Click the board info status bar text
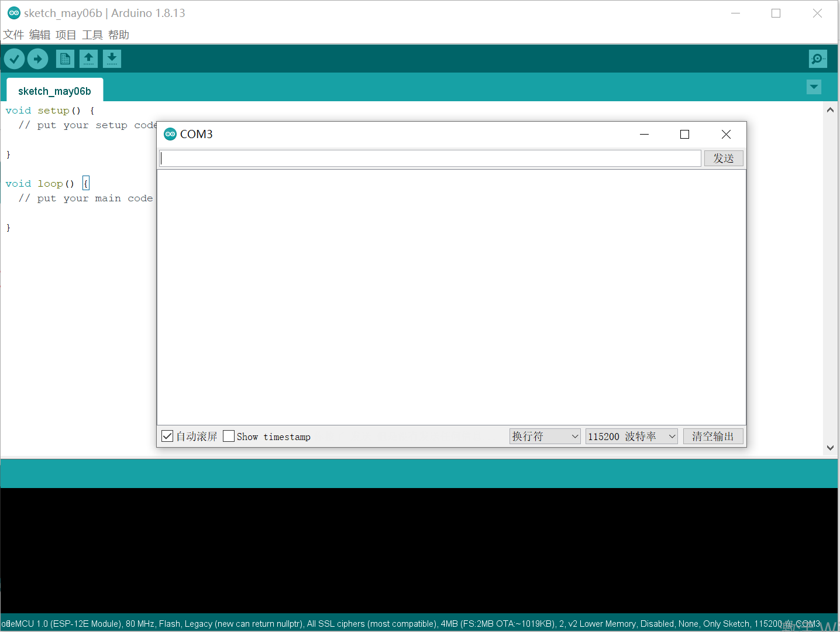 click(x=411, y=624)
